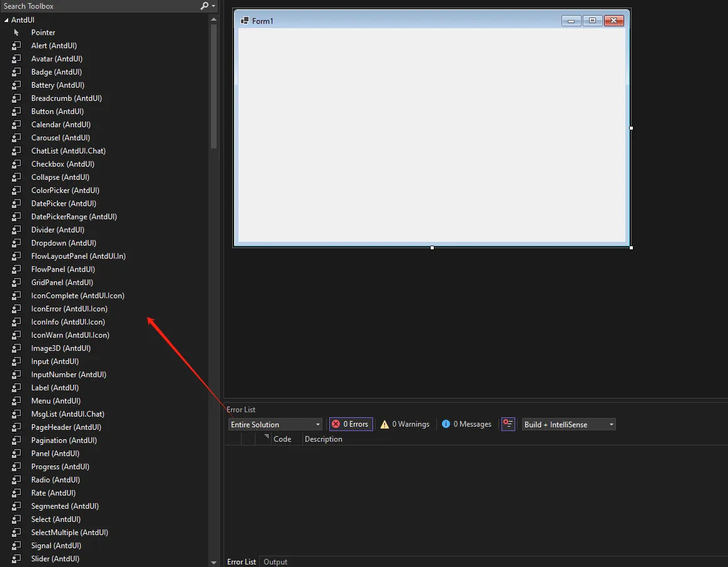
Task: Open the Entire Solution scope dropdown
Action: (x=275, y=424)
